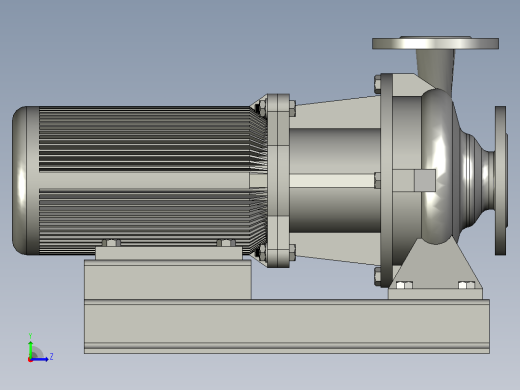This screenshot has height=390, width=520.
Task: Pick the left hex bolt on motor foot
Action: 111,243
